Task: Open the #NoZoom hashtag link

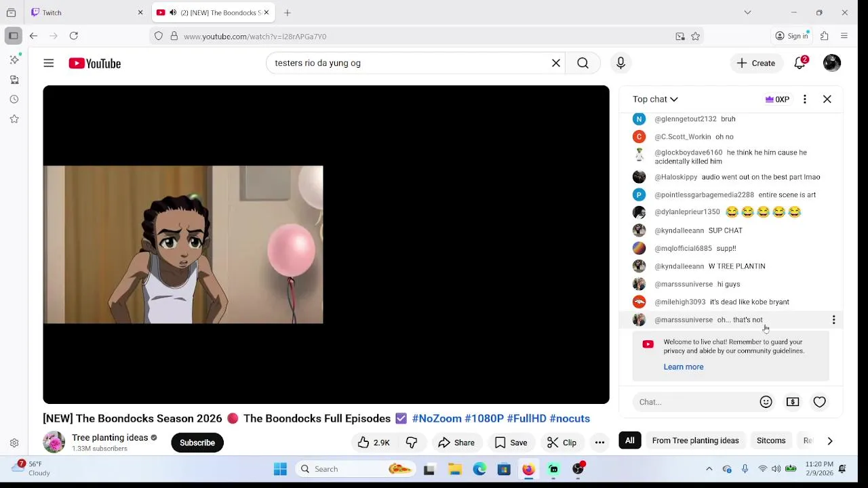Action: tap(437, 418)
